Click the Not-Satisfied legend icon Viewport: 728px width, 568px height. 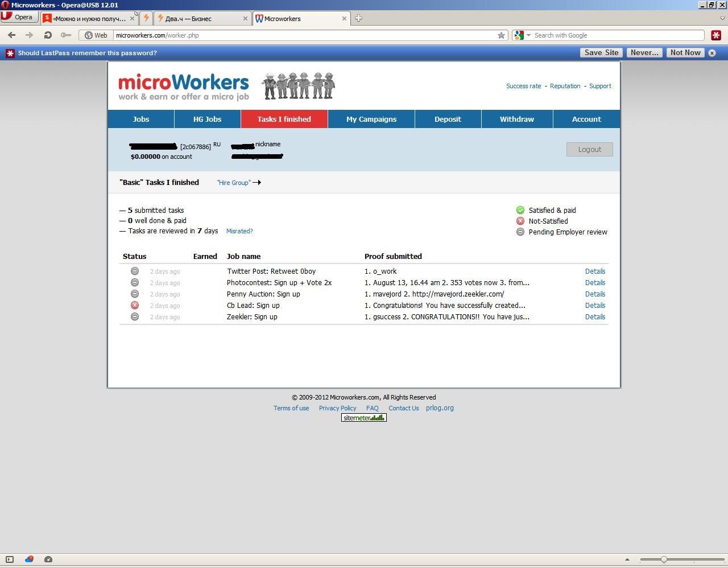point(520,221)
